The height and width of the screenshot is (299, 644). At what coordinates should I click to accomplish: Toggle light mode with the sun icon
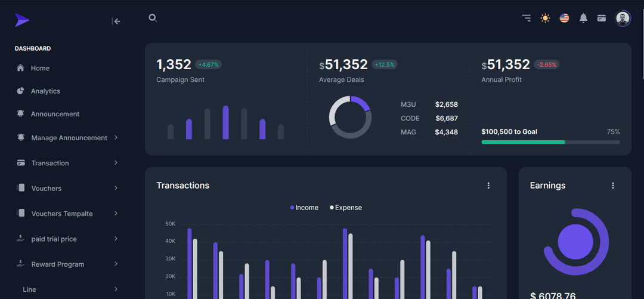click(545, 18)
